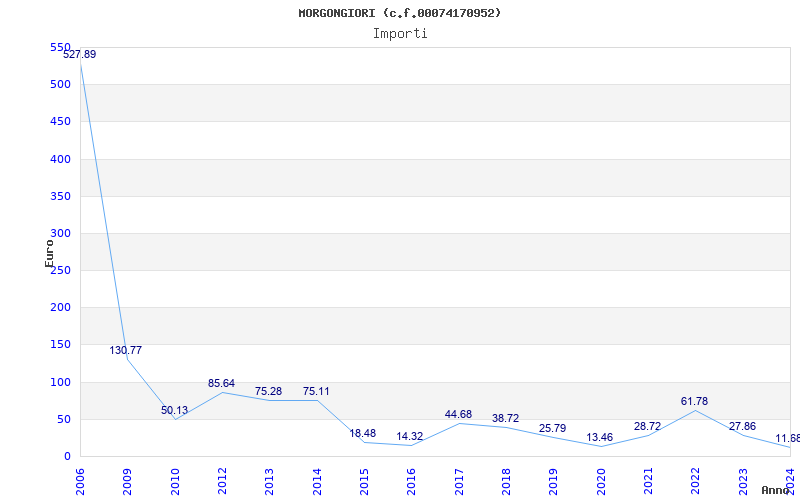Click the 27.86 data label
The width and height of the screenshot is (800, 500).
click(x=742, y=427)
